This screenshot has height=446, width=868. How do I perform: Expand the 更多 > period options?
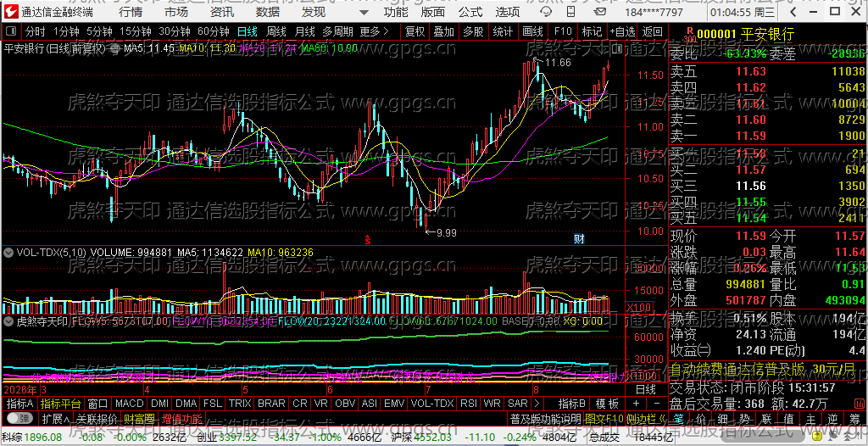374,31
